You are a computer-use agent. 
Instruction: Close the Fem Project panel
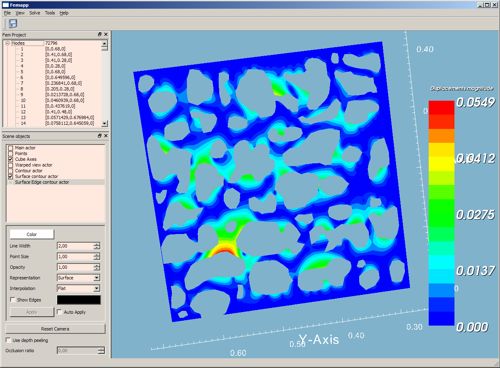(x=106, y=34)
